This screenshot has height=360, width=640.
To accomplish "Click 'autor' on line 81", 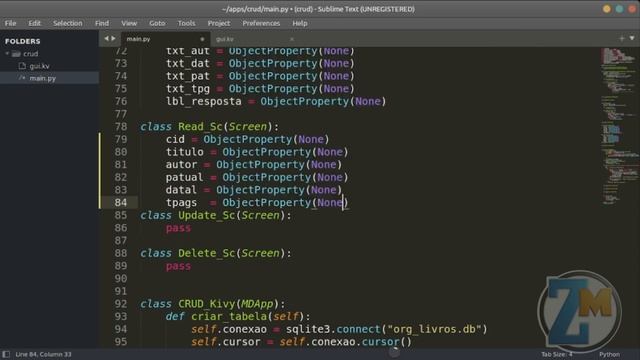I will click(x=181, y=164).
